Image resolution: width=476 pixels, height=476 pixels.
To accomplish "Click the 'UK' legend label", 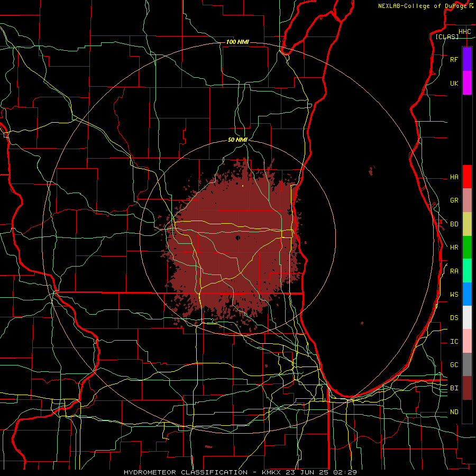I will [454, 84].
